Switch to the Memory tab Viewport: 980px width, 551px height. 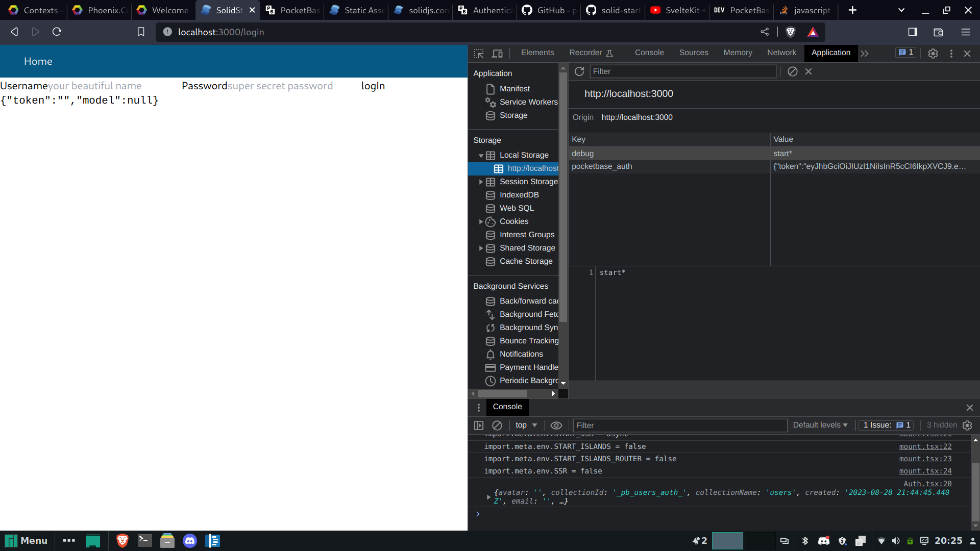tap(738, 53)
